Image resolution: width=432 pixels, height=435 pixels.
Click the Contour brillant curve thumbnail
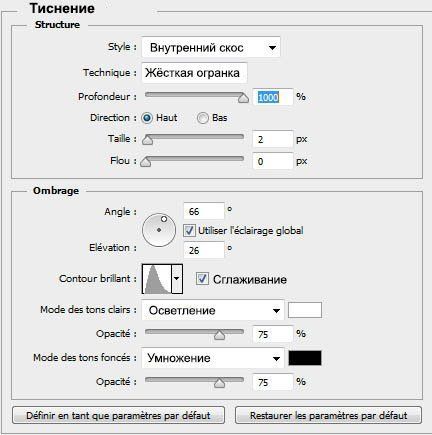point(157,279)
